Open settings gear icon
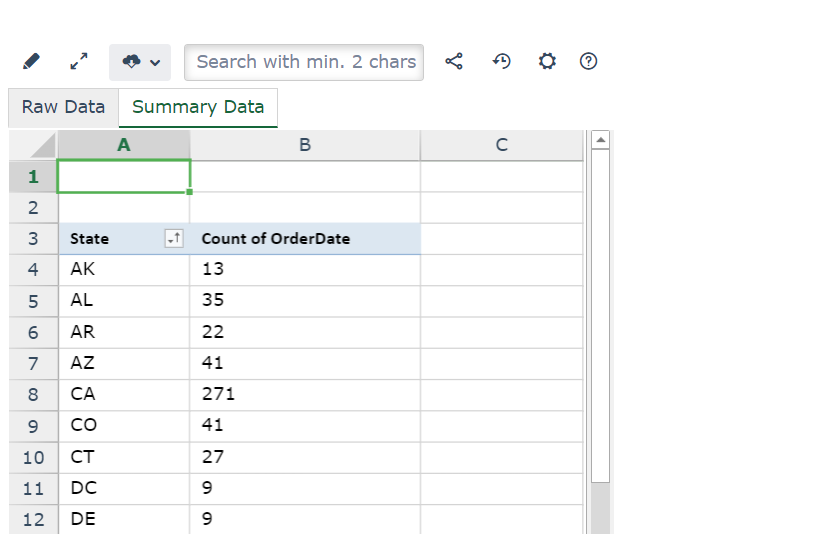The height and width of the screenshot is (534, 824). pyautogui.click(x=547, y=61)
